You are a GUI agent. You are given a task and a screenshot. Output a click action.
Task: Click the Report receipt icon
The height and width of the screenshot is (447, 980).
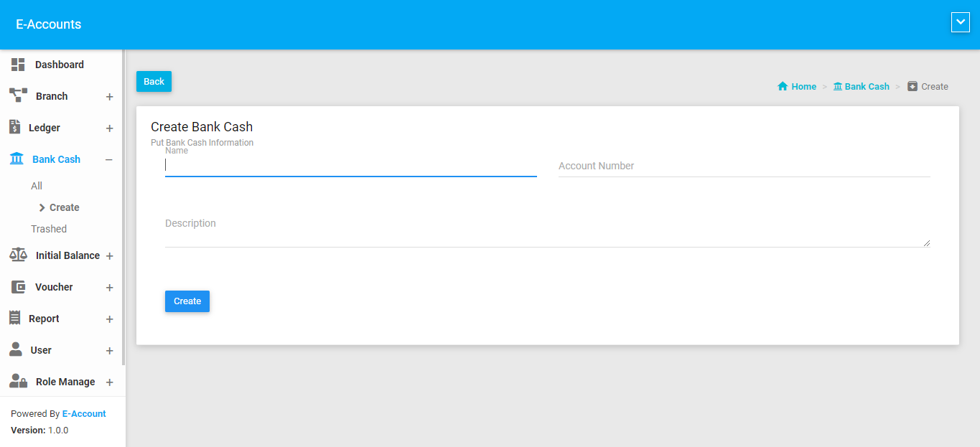(x=14, y=318)
